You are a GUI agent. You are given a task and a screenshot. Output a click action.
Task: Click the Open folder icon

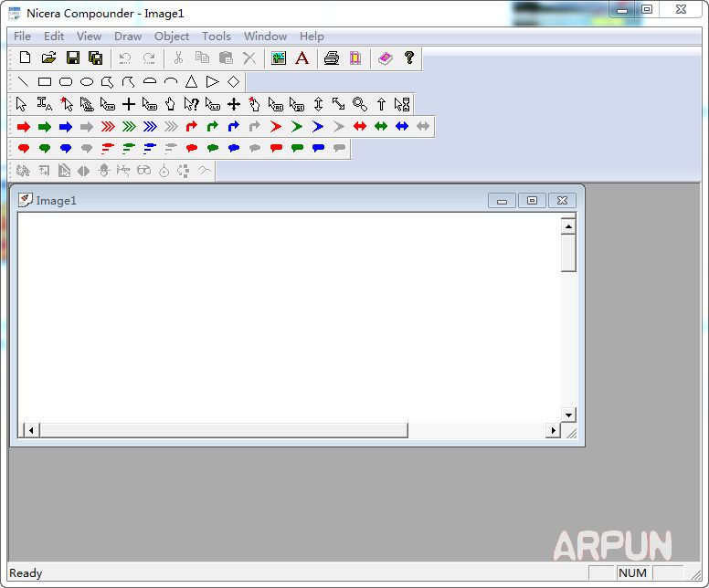tap(48, 58)
